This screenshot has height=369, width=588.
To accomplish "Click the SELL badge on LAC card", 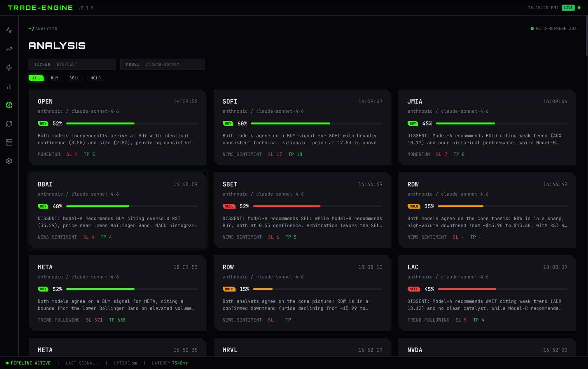I will tap(414, 289).
